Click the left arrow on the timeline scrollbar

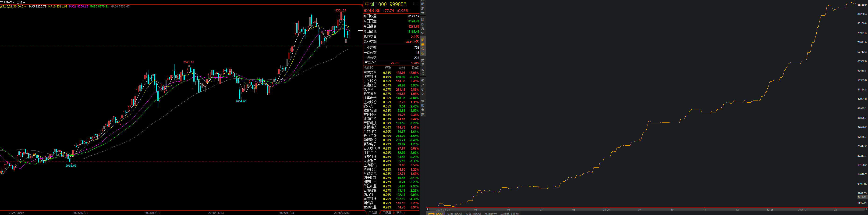(427, 210)
